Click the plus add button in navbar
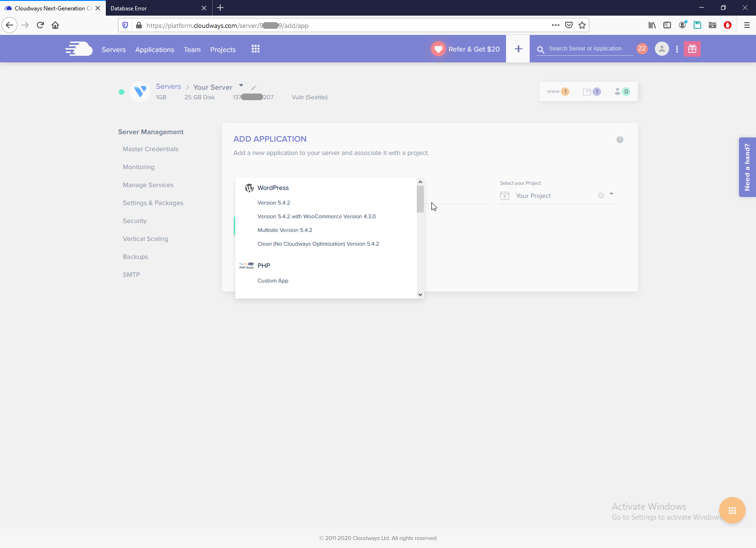The image size is (756, 548). tap(518, 49)
